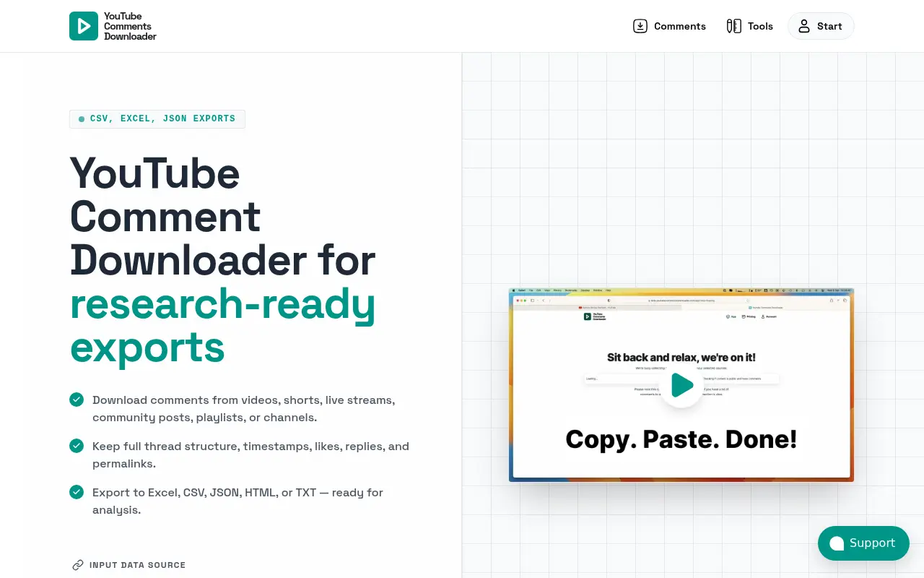Click the Tools ruler-and-pencil icon
The height and width of the screenshot is (578, 924).
click(x=733, y=26)
